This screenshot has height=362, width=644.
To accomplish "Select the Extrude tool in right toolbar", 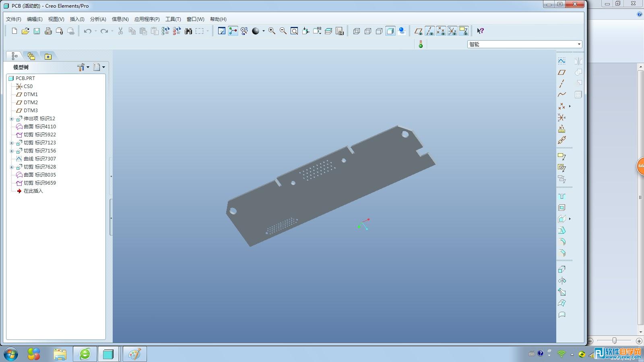I will [x=562, y=269].
